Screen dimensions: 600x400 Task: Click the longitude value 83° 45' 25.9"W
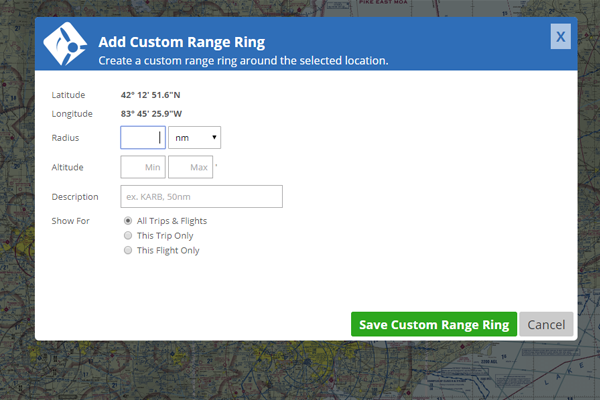click(x=157, y=114)
